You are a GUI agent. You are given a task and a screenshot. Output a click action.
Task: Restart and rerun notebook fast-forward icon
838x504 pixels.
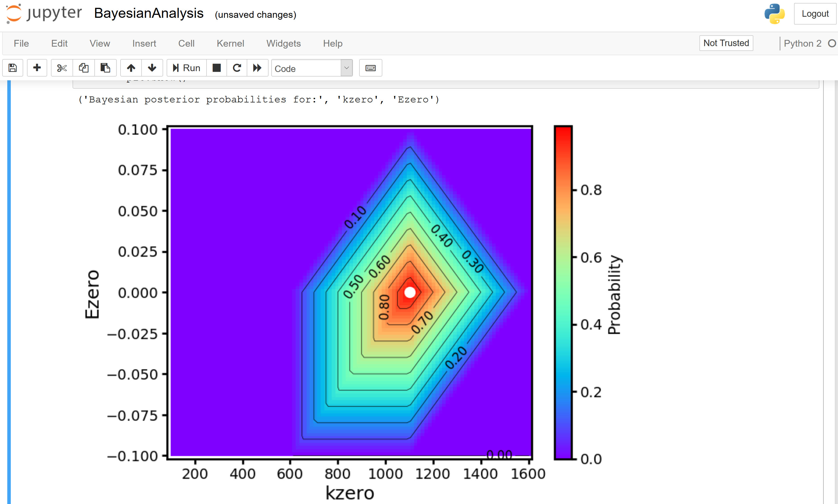(x=257, y=68)
